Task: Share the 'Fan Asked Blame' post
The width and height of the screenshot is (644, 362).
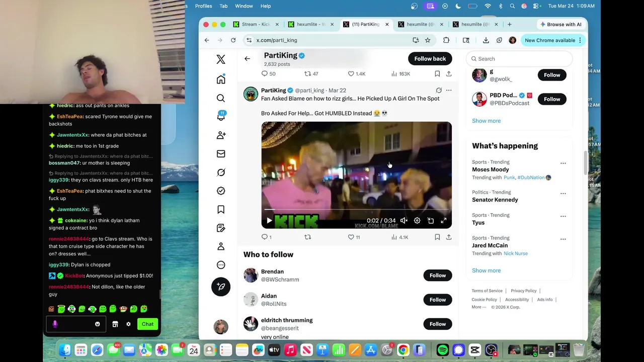Action: tap(449, 237)
